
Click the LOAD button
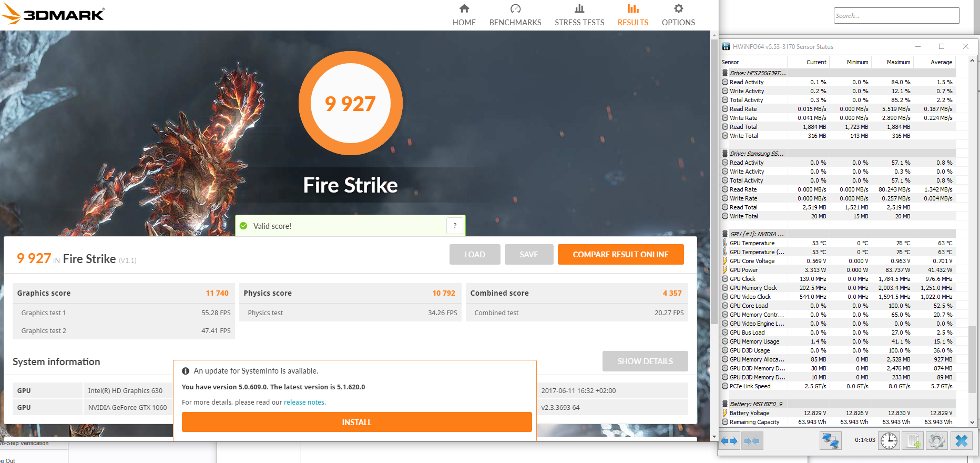475,254
